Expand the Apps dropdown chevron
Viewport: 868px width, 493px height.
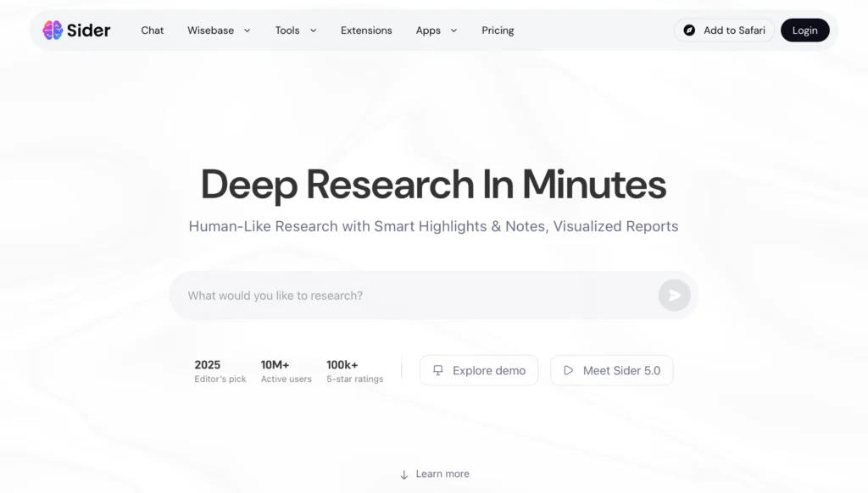pyautogui.click(x=454, y=30)
